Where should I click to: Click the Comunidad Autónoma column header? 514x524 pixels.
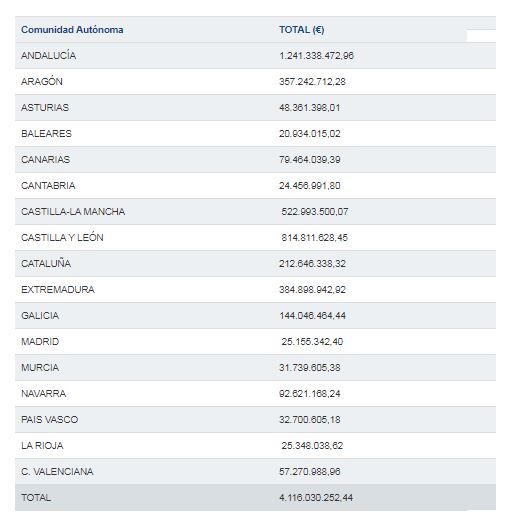tap(72, 30)
